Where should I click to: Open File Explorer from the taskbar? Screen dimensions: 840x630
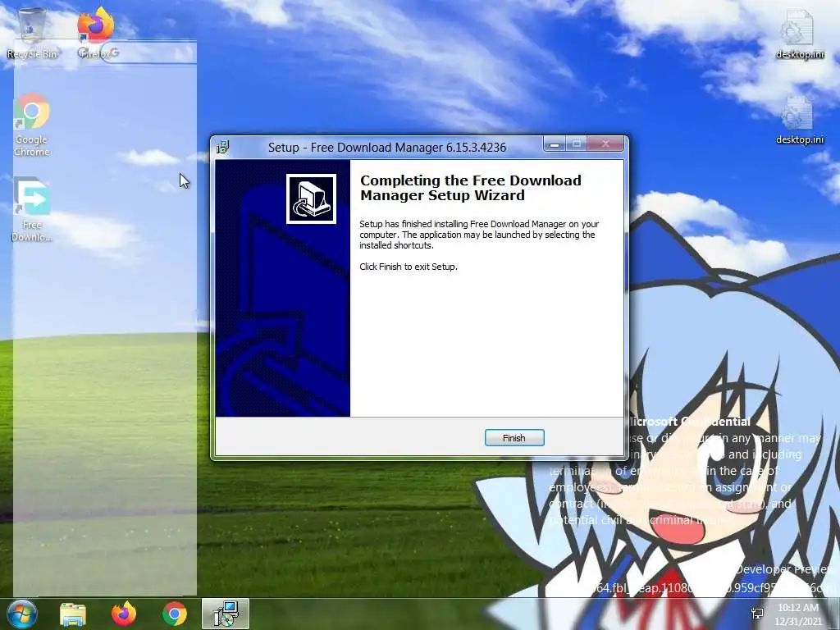click(73, 614)
